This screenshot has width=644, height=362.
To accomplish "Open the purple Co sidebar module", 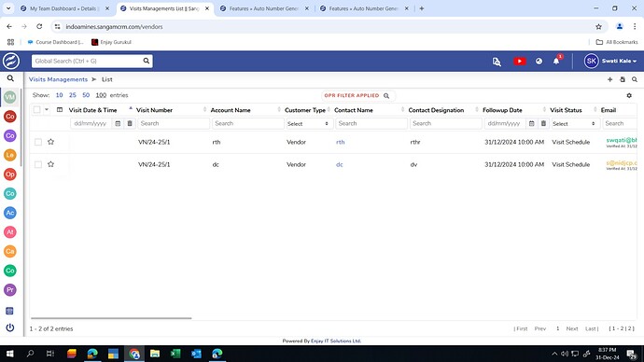I will (x=10, y=135).
